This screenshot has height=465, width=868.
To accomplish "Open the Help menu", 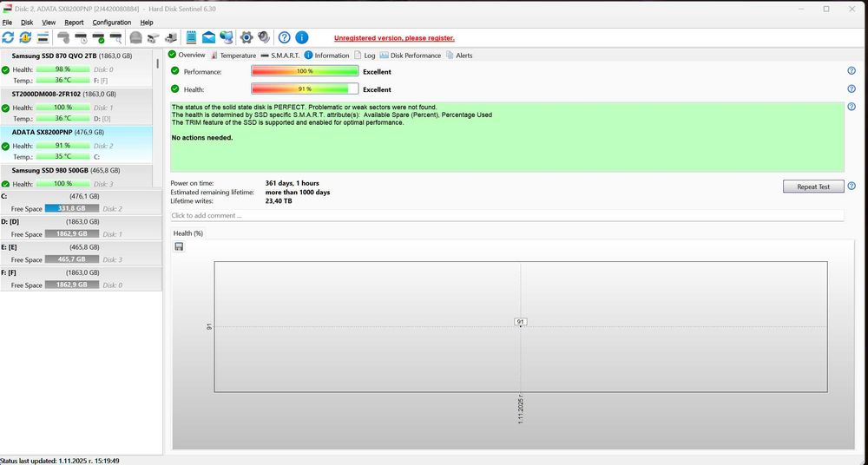I will (147, 23).
